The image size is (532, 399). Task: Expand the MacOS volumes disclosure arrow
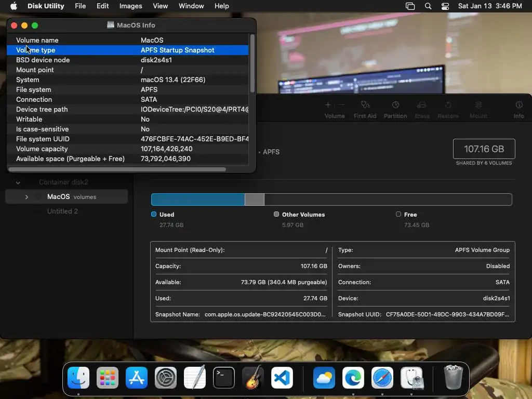click(x=26, y=197)
